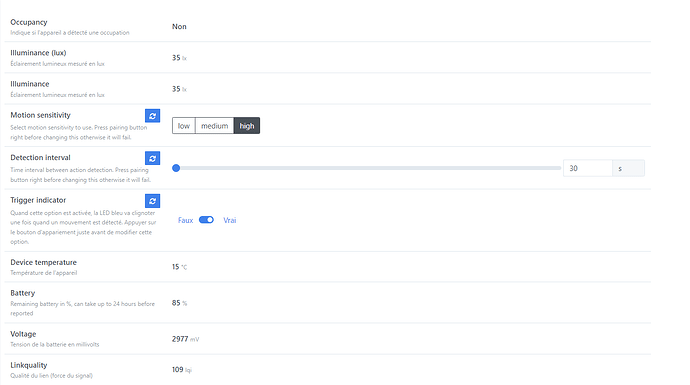Refresh the Motion sensitivity value
Viewport: 690px width, 385px height.
152,116
